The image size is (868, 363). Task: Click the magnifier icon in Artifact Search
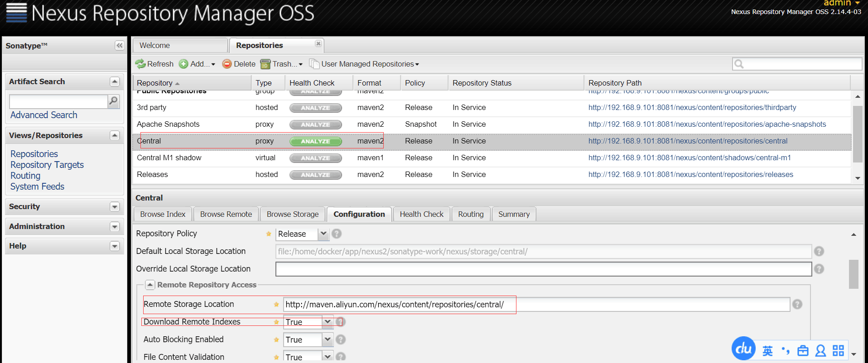114,101
